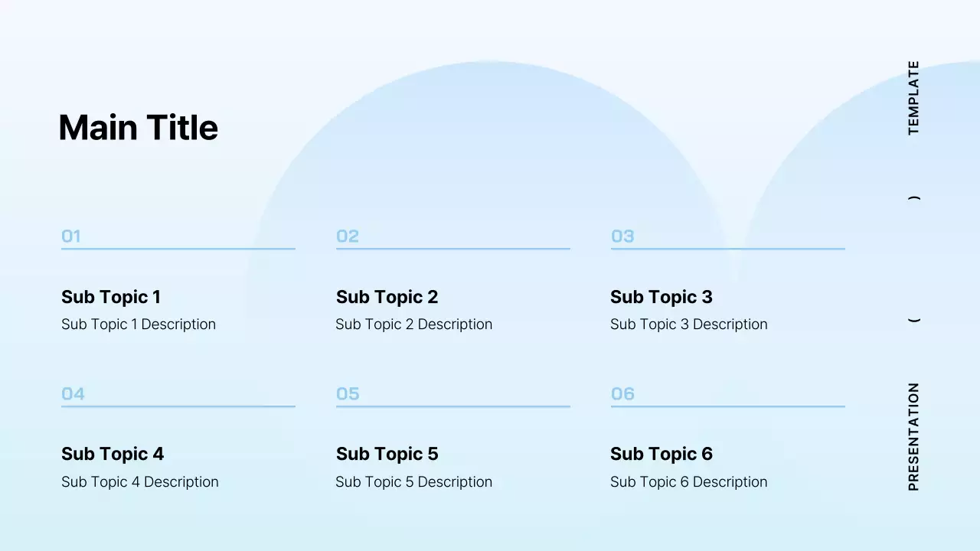Select the Sub Topic 4 heading
The height and width of the screenshot is (551, 980).
(113, 454)
